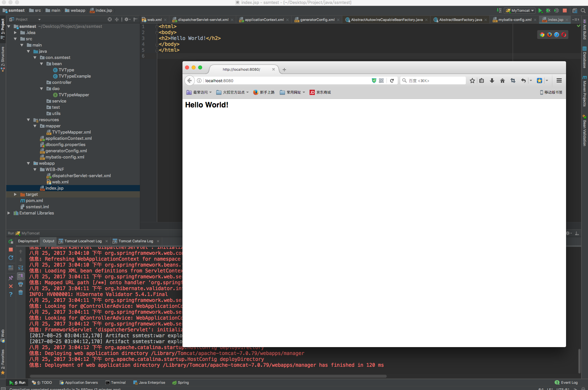The width and height of the screenshot is (588, 390).
Task: Open the Tomcat Catalina Log tab
Action: [136, 241]
